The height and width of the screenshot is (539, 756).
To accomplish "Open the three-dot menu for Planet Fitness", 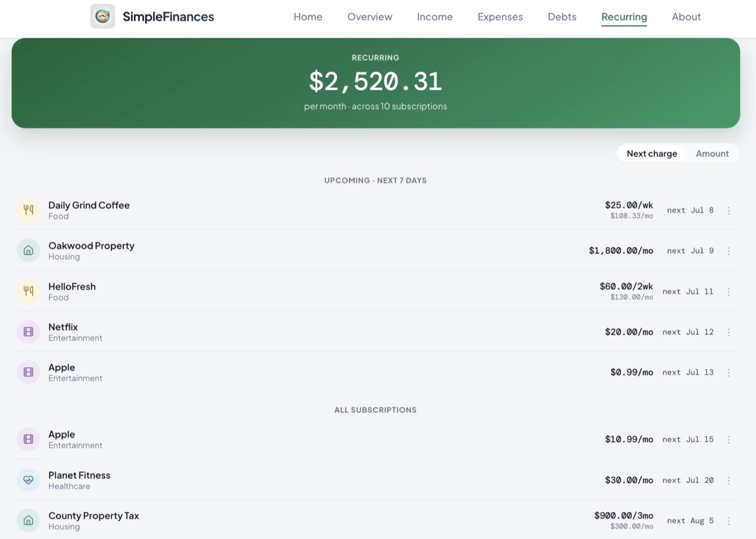I will (x=728, y=480).
